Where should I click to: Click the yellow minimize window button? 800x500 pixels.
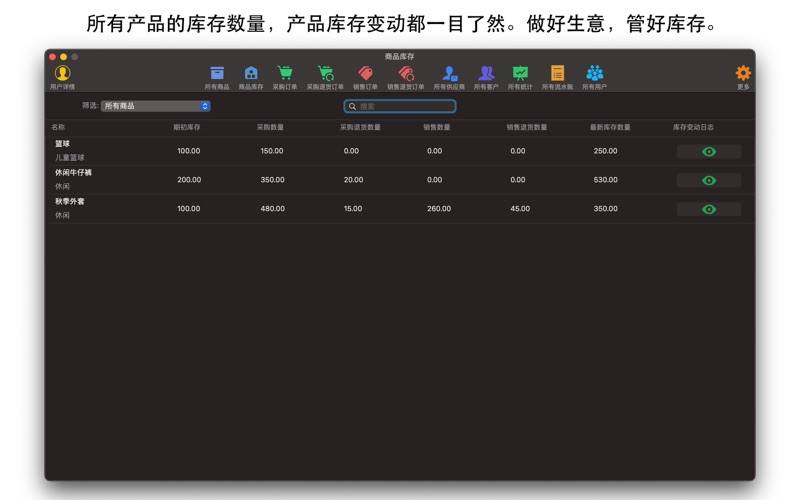click(x=63, y=57)
